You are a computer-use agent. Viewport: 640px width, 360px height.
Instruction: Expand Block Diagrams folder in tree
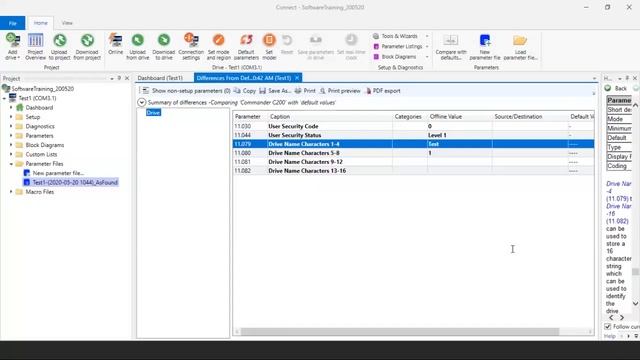[x=11, y=145]
